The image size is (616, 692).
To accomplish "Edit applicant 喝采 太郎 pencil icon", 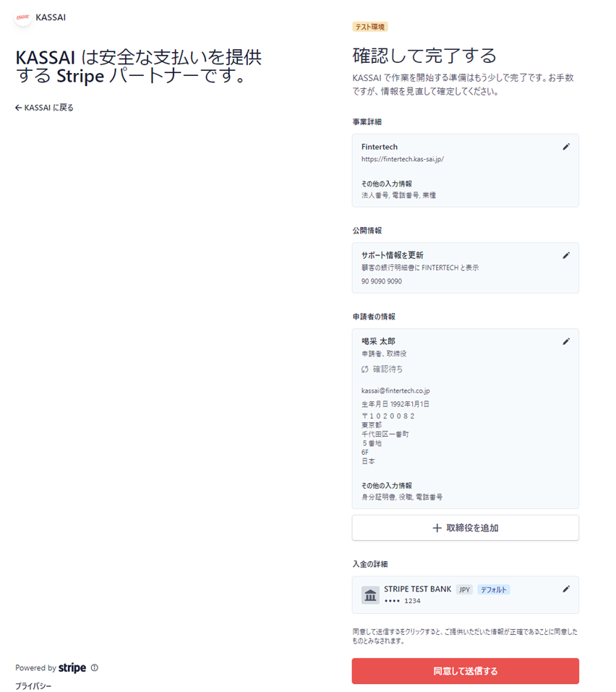I will click(566, 341).
